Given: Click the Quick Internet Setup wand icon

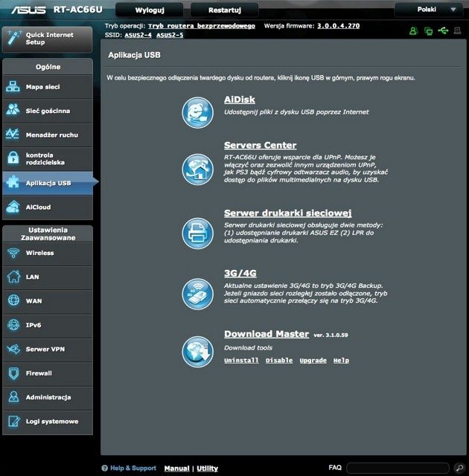Looking at the screenshot, I should click(14, 38).
